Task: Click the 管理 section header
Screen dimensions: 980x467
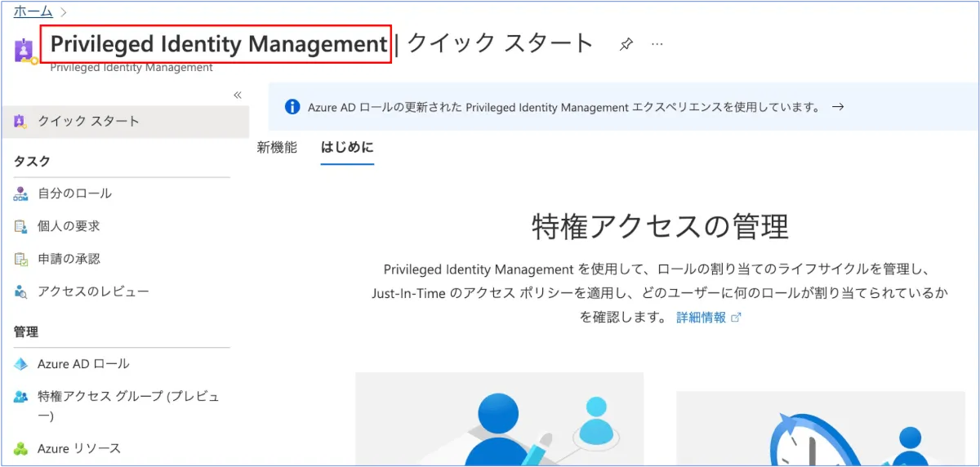Action: [26, 332]
